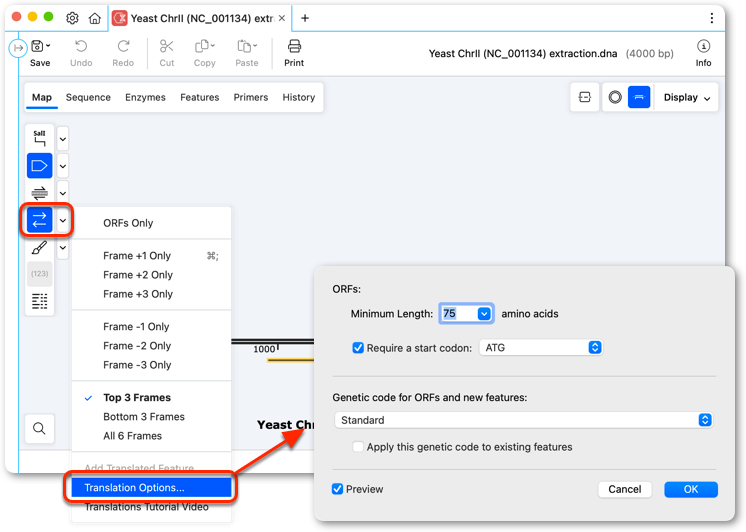Screen dimensions: 746x532
Task: Toggle the features arrow display icon
Action: click(39, 166)
